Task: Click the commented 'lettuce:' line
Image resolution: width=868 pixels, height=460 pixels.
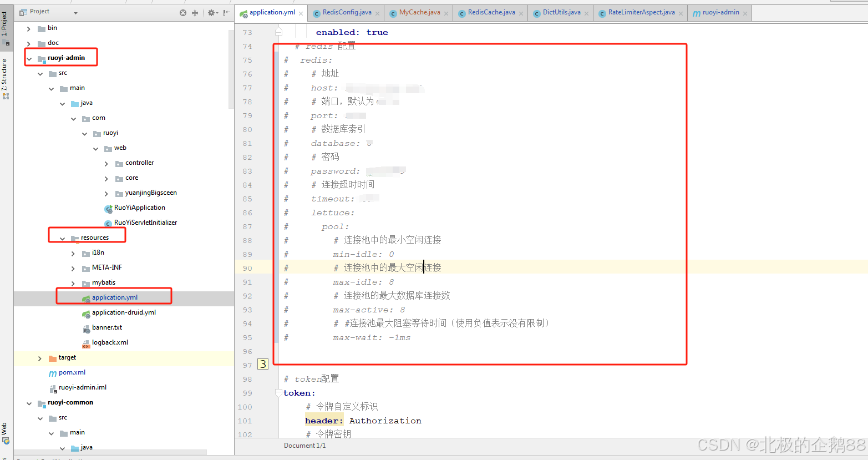Action: tap(332, 213)
